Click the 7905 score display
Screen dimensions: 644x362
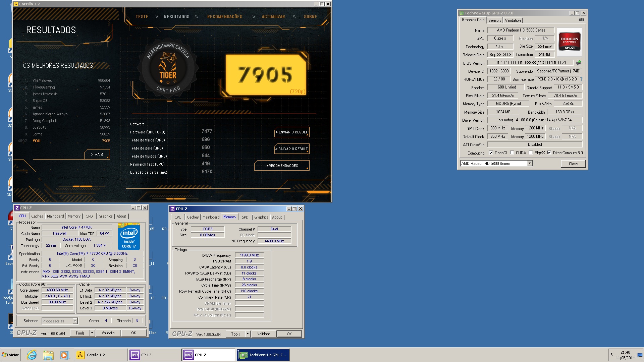266,75
